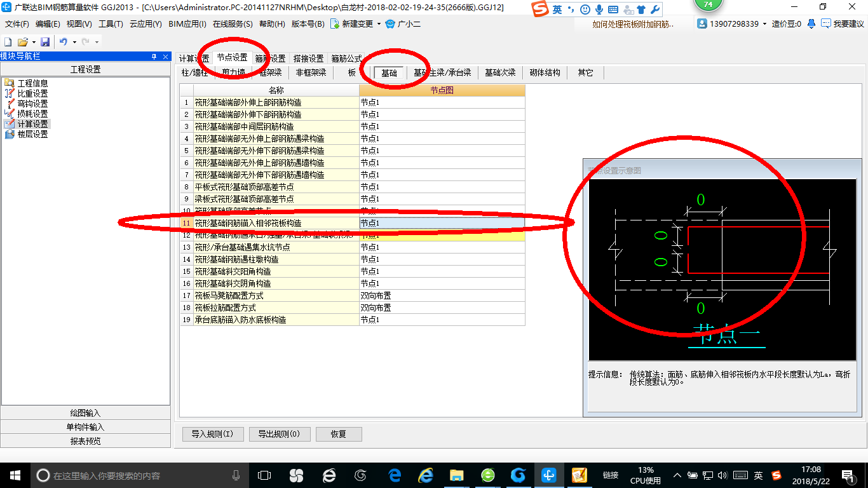Close the 模块导航栏 panel
This screenshot has width=868, height=488.
click(x=165, y=57)
